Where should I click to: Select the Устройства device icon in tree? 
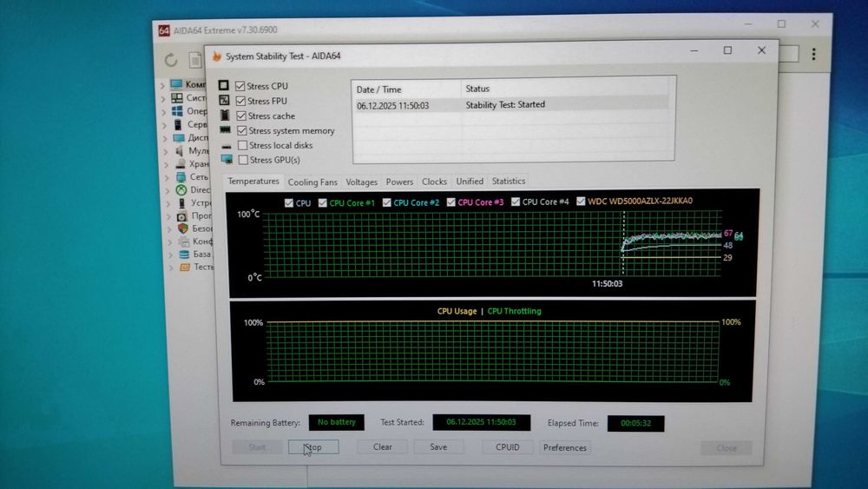coord(181,203)
